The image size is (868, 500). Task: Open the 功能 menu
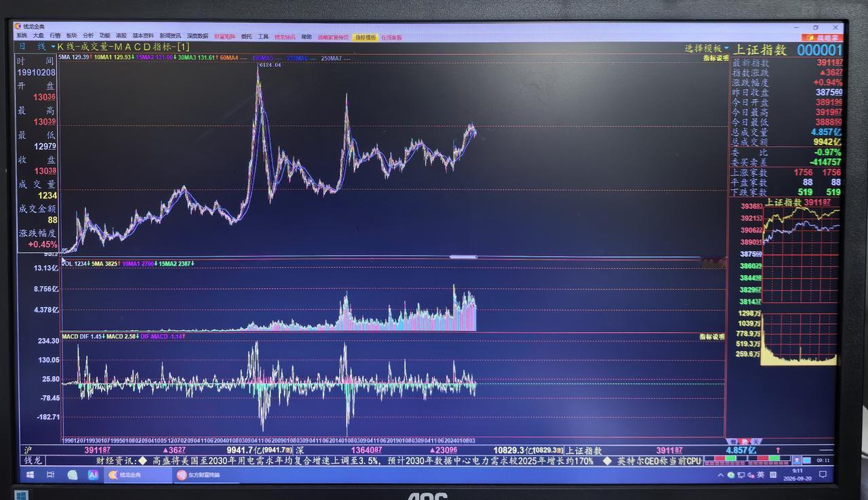click(104, 36)
